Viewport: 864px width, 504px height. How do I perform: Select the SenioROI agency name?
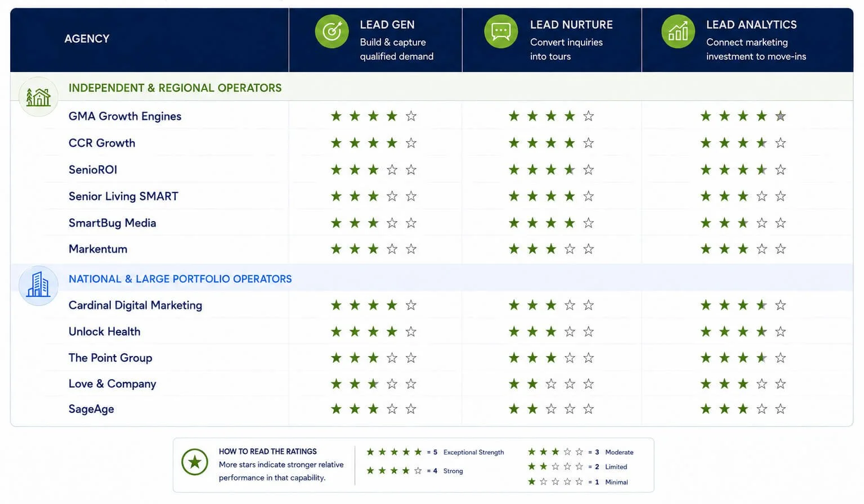[x=93, y=169]
